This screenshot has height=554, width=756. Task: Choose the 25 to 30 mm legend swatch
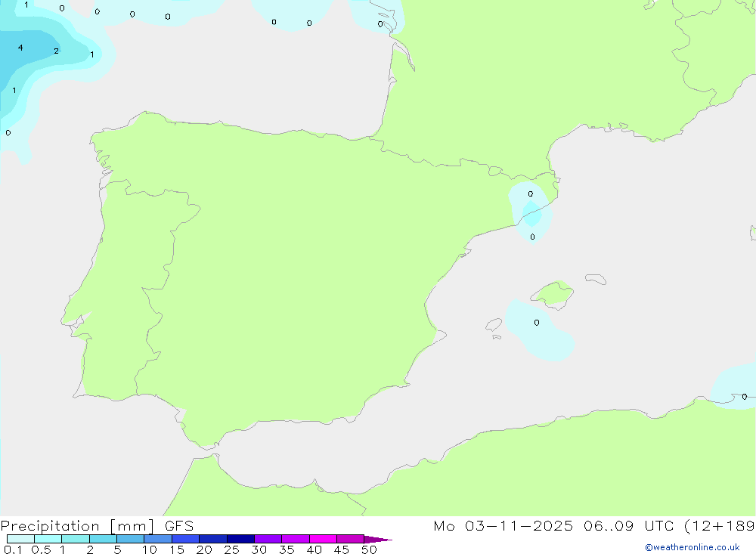click(240, 539)
